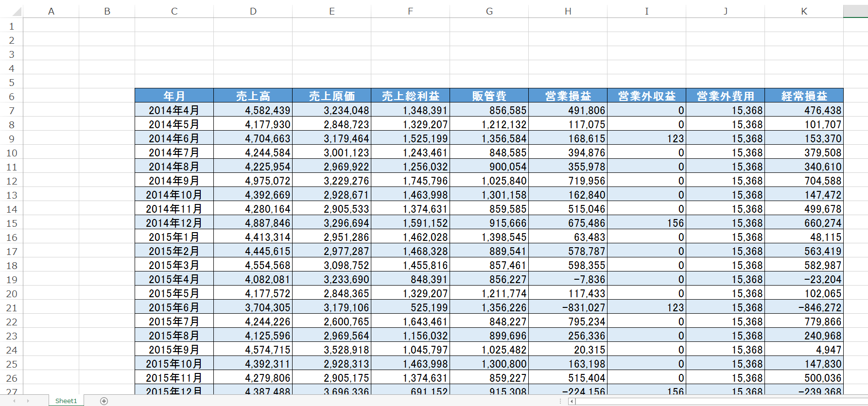Screen dimensions: 868x406
Task: Click the next sheet navigation arrow
Action: tap(28, 401)
